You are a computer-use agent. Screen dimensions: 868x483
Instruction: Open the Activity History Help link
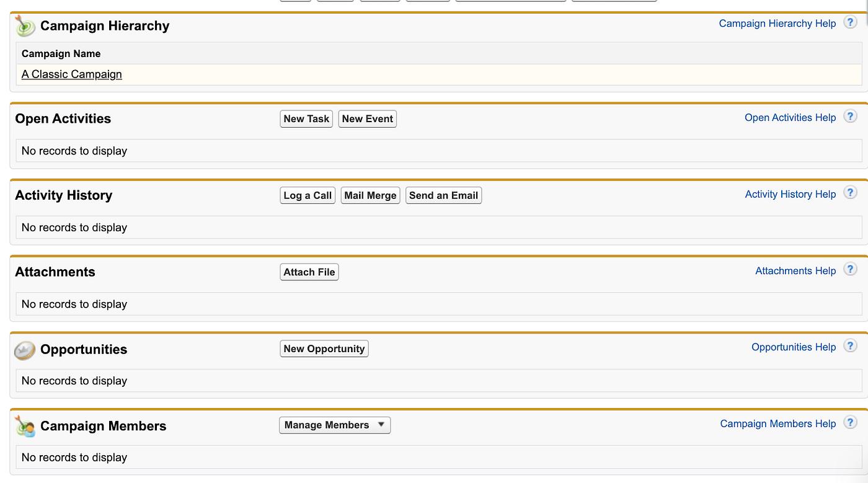[790, 194]
